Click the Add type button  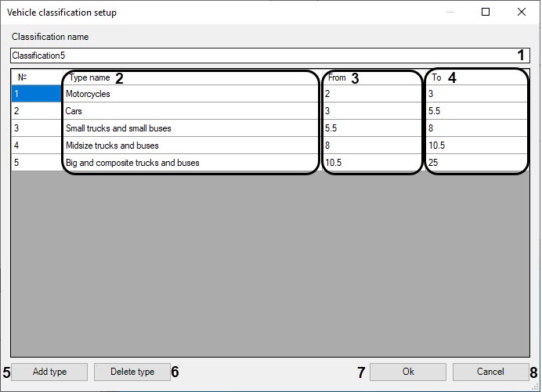point(49,372)
